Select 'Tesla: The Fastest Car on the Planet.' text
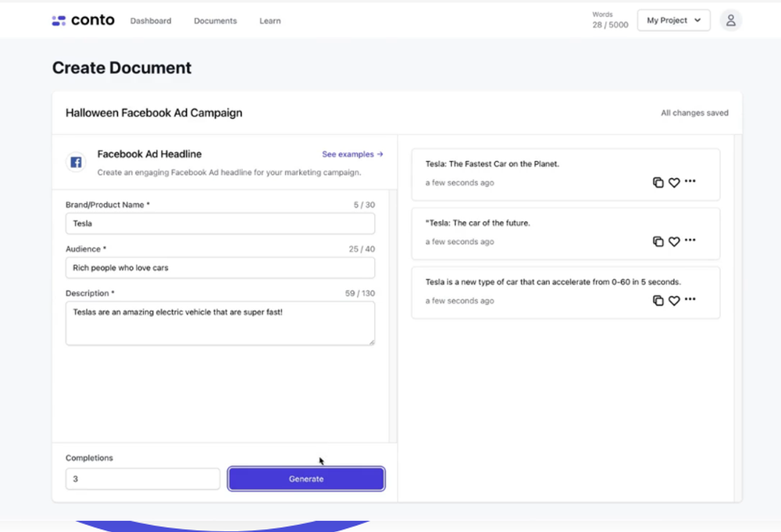 492,164
